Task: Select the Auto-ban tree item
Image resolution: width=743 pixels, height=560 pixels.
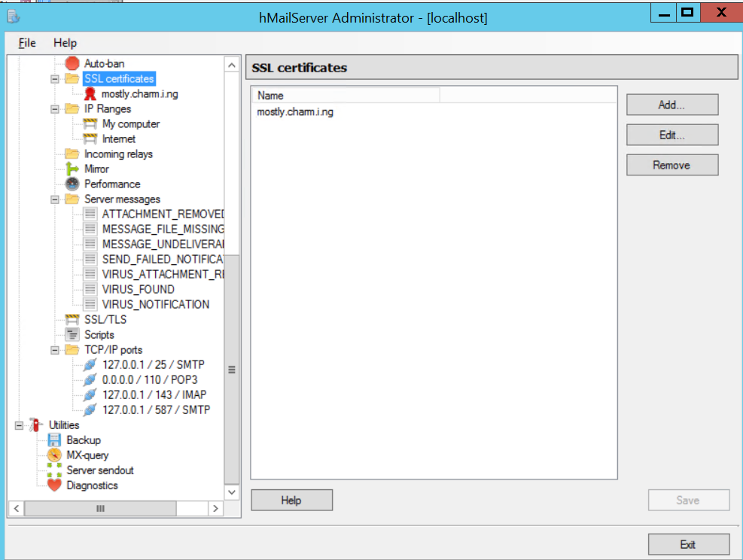Action: click(104, 63)
